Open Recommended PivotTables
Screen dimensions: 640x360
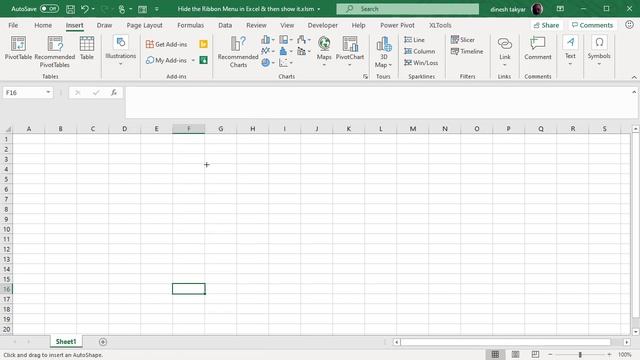click(x=55, y=52)
